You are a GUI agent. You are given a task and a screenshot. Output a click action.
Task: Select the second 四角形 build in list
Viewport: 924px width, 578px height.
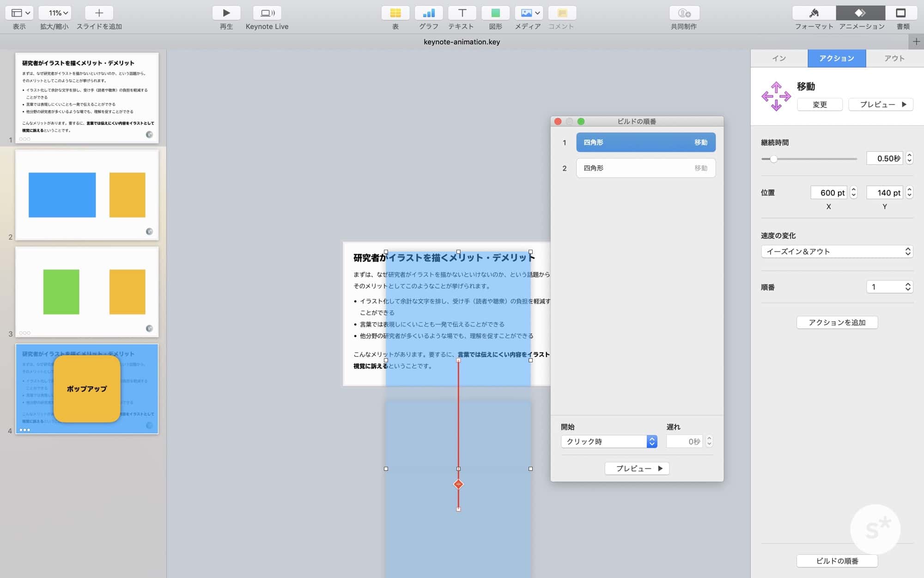coord(645,168)
